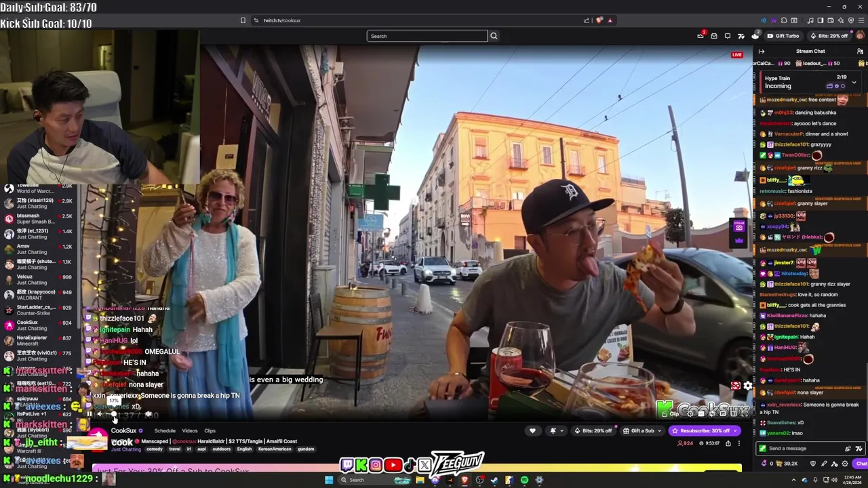Open Brave's hamburger main menu
This screenshot has height=488, width=868.
[x=861, y=20]
